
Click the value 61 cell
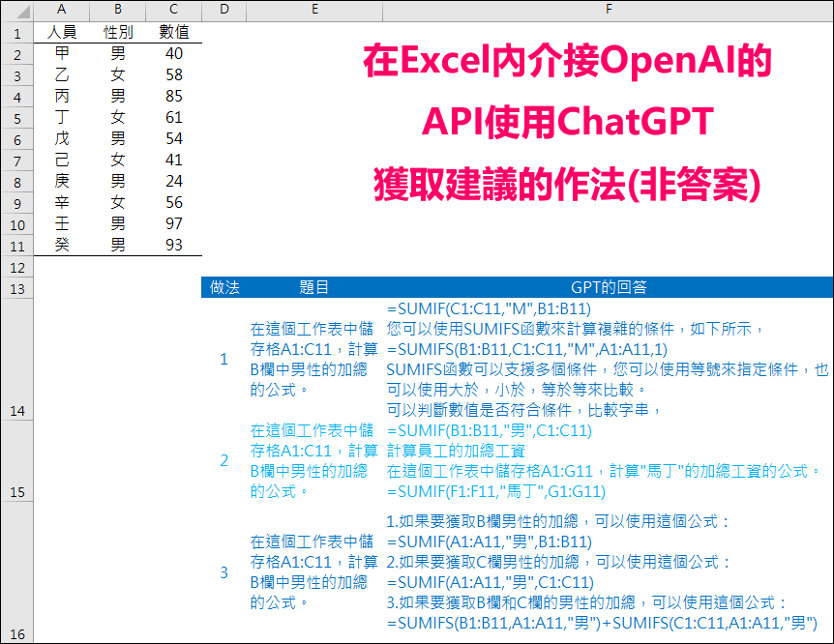pos(173,118)
